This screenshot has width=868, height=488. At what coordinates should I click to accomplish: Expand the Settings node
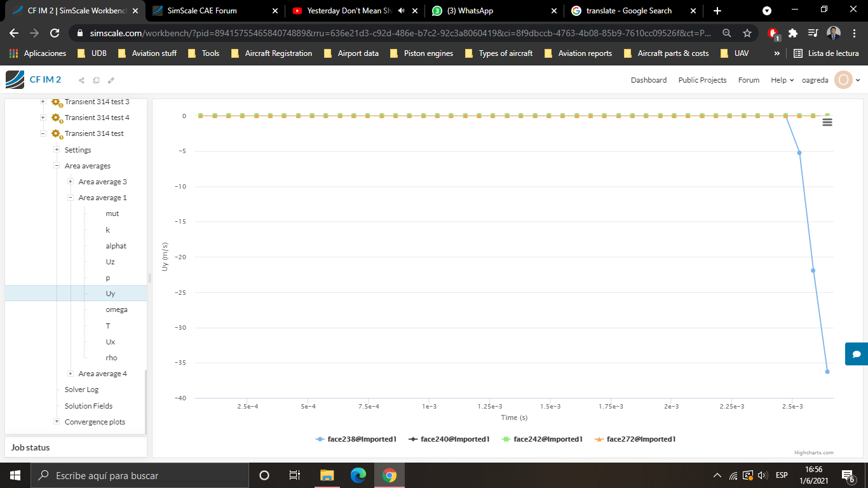coord(57,150)
